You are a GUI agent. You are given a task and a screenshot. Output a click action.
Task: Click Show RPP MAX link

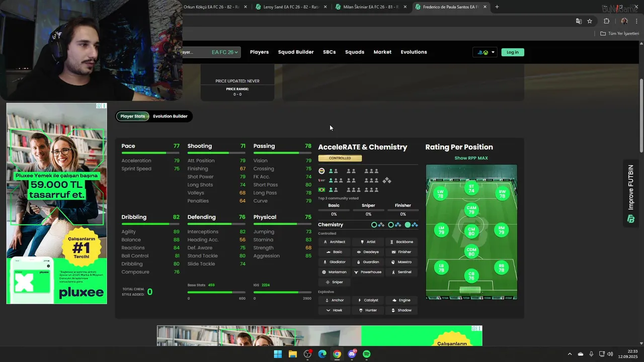471,158
